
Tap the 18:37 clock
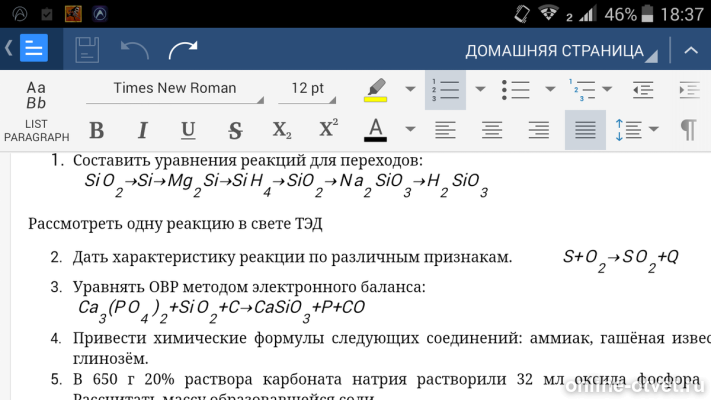(682, 14)
